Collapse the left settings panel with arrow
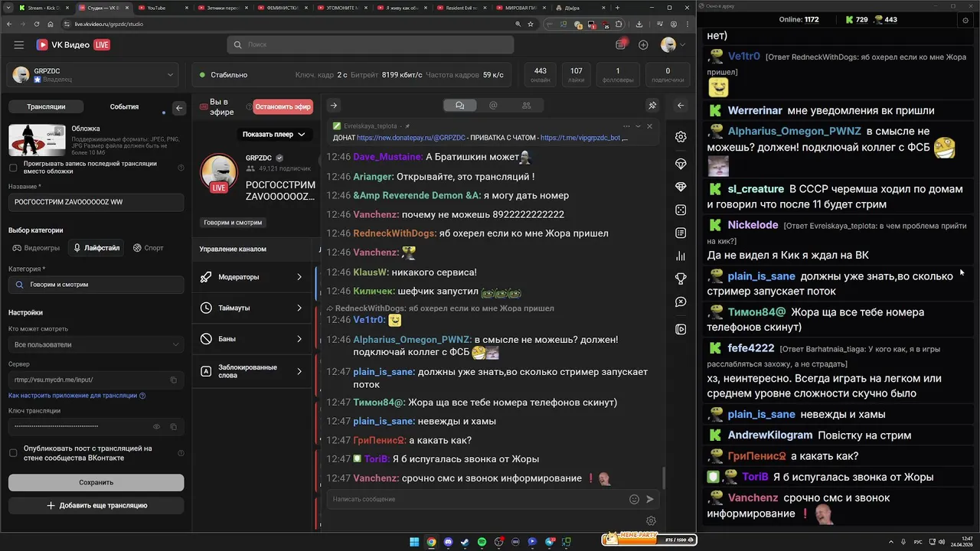Screen dimensions: 980x551 coord(179,108)
